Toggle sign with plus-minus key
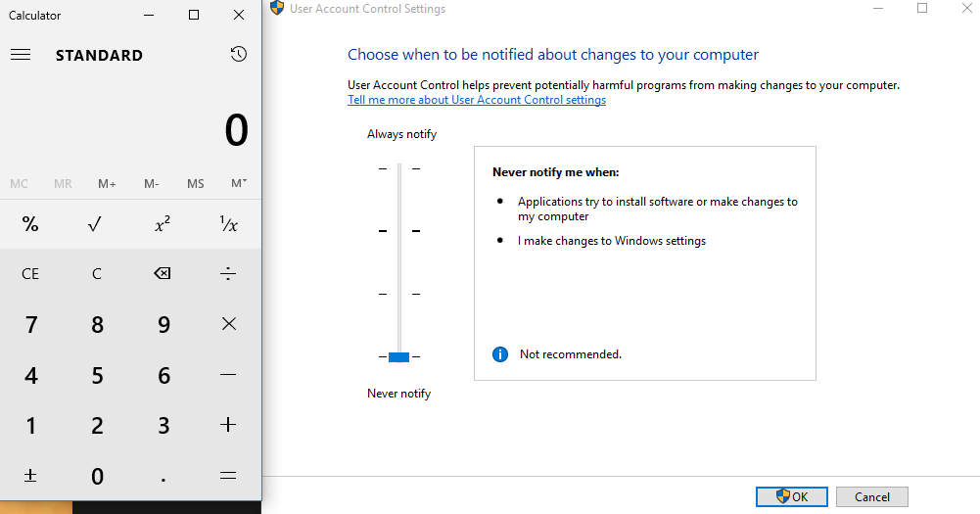The width and height of the screenshot is (980, 514). click(30, 476)
